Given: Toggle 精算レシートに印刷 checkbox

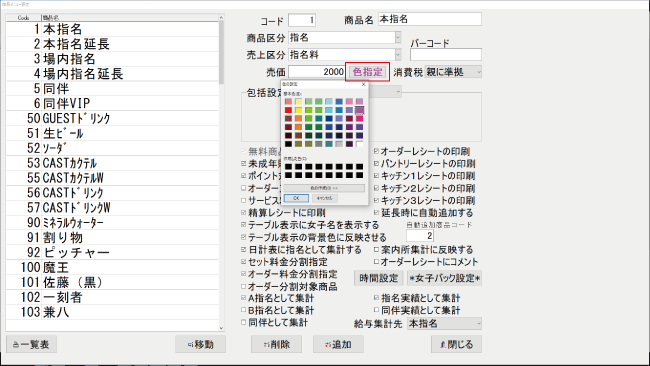Looking at the screenshot, I should 244,213.
